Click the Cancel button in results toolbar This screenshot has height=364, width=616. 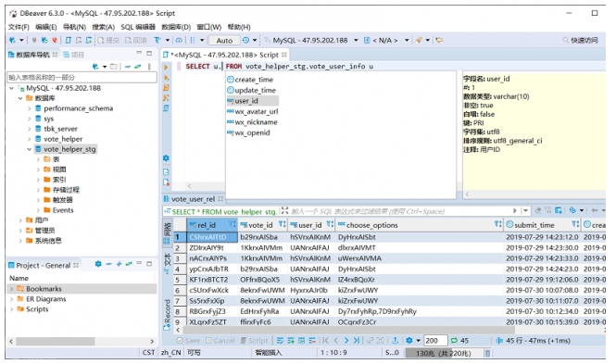tap(220, 341)
